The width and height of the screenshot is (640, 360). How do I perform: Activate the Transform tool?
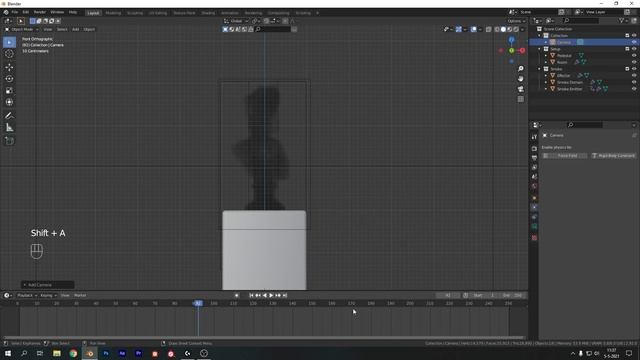[x=9, y=102]
